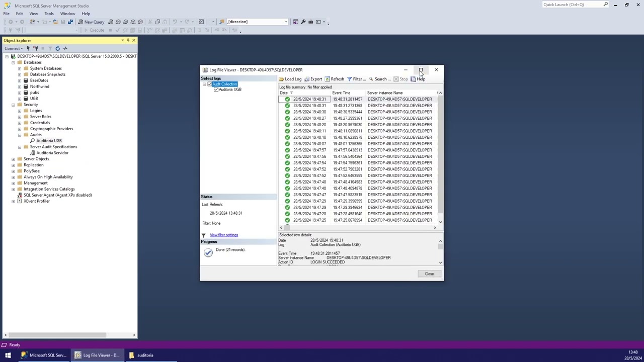Click the Disconnect icon in Object Explorer

(x=36, y=48)
